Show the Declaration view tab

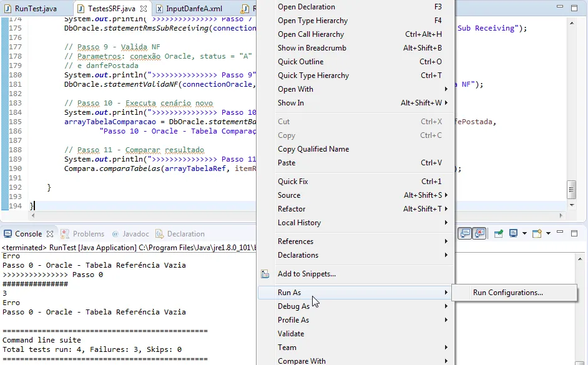tap(185, 234)
